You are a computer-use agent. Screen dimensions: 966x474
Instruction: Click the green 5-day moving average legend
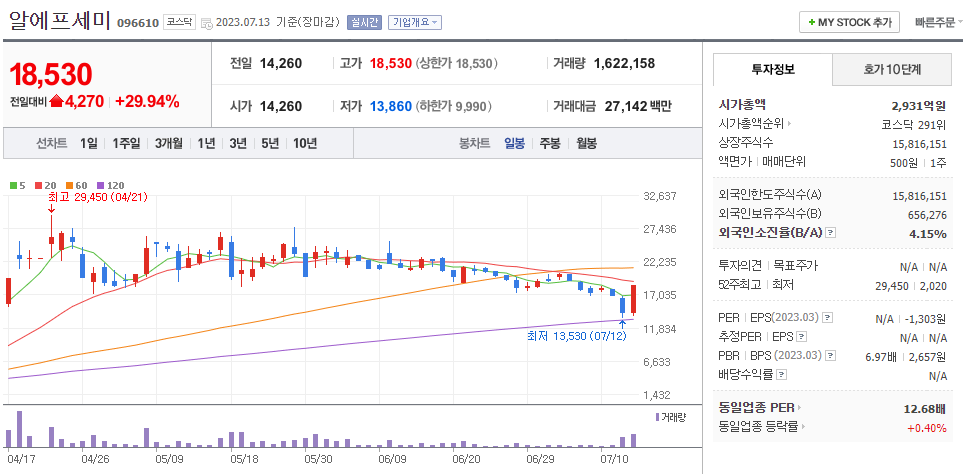[18, 185]
